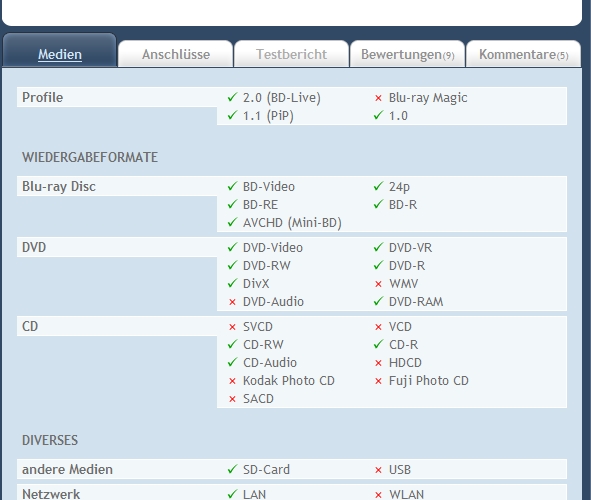
Task: Click the check mark beside 1.1 (PiP)
Action: [x=233, y=115]
